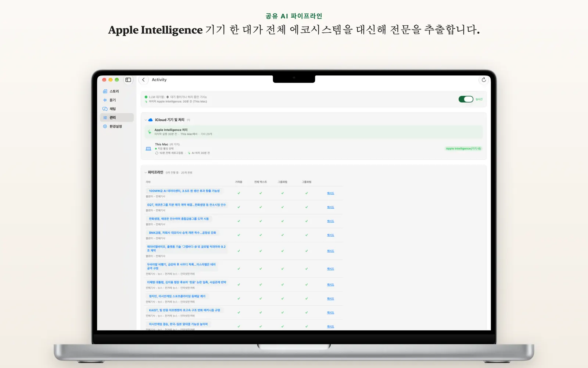Click the refresh icon at top right

pos(484,80)
